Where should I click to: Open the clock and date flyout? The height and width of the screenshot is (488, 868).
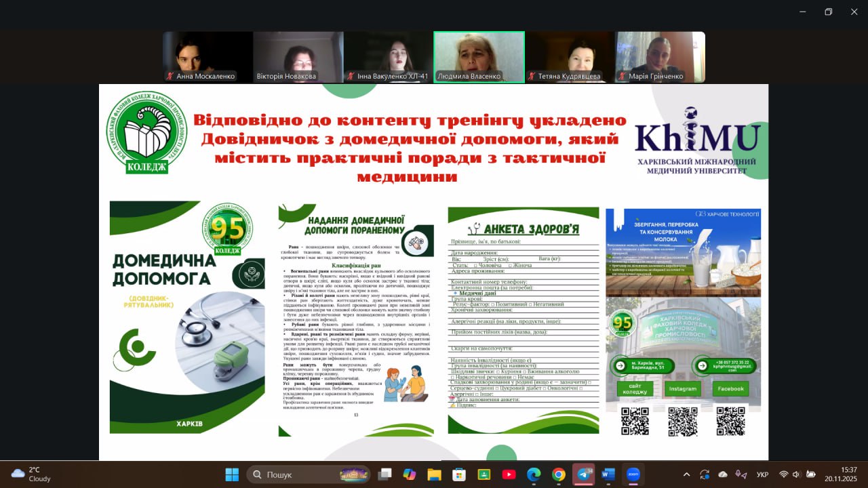coord(848,474)
